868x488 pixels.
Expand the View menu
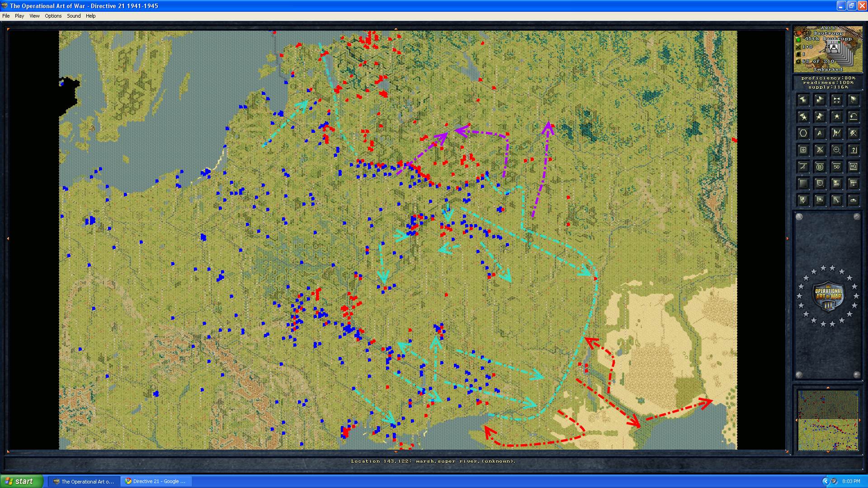[34, 16]
